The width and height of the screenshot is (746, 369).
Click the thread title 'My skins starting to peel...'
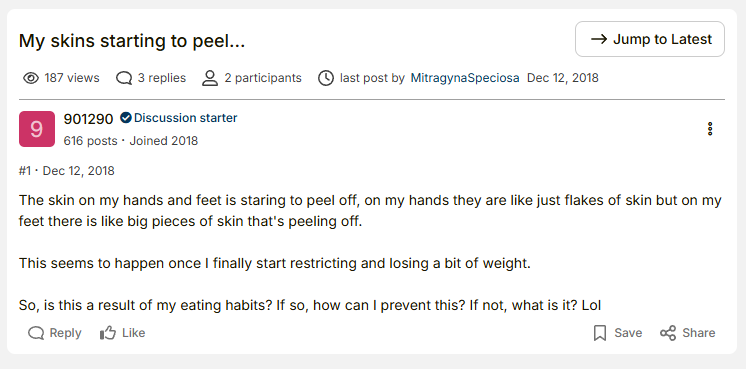click(x=132, y=41)
